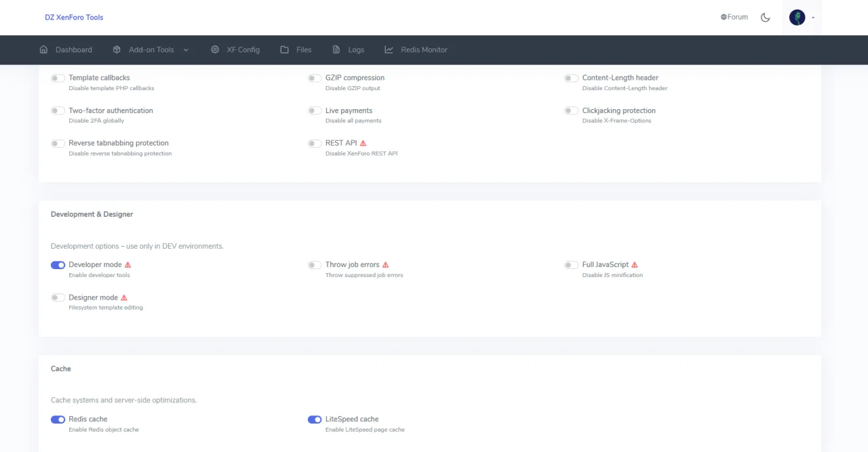
Task: Go to the Logs menu item
Action: tap(356, 49)
